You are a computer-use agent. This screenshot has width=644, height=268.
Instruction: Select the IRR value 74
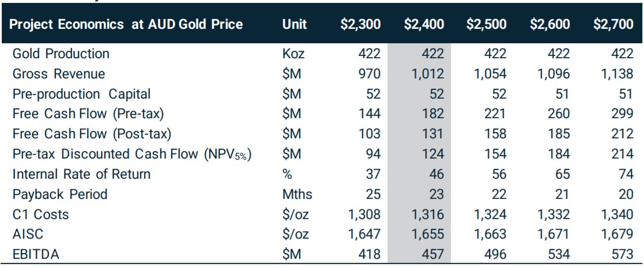click(626, 174)
